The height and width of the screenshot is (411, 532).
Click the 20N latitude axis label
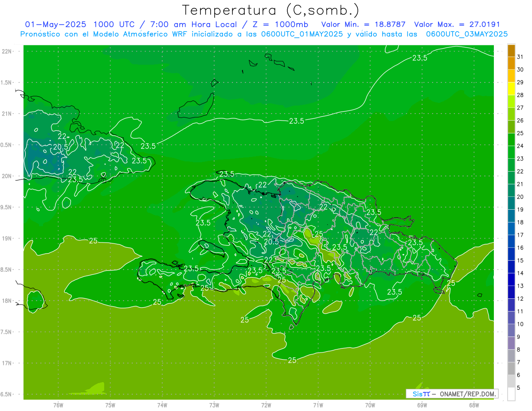pyautogui.click(x=7, y=176)
